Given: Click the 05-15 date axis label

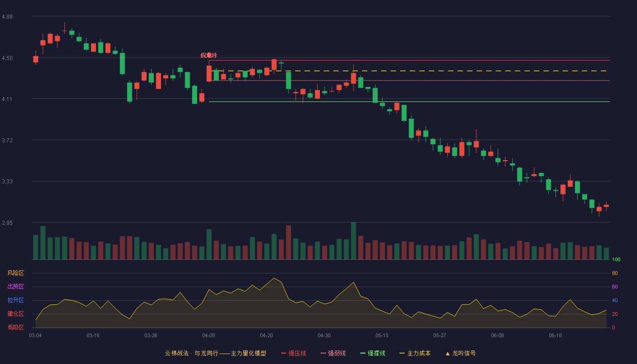Looking at the screenshot, I should coord(382,335).
